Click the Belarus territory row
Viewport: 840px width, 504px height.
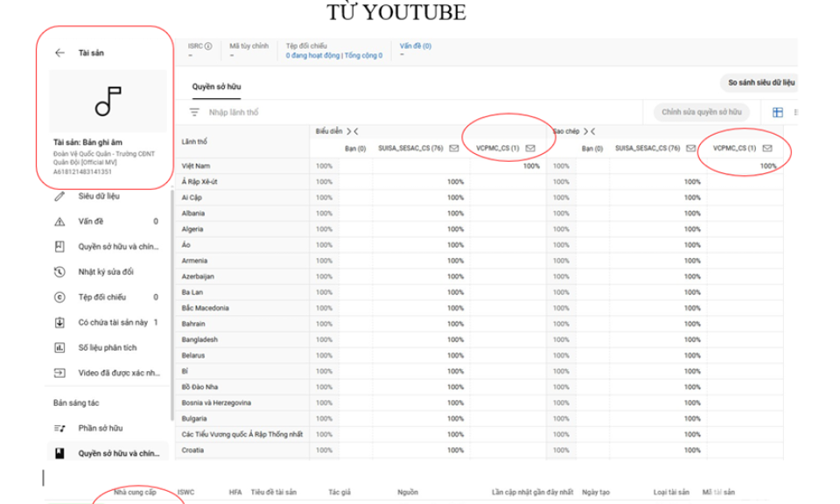coord(479,355)
